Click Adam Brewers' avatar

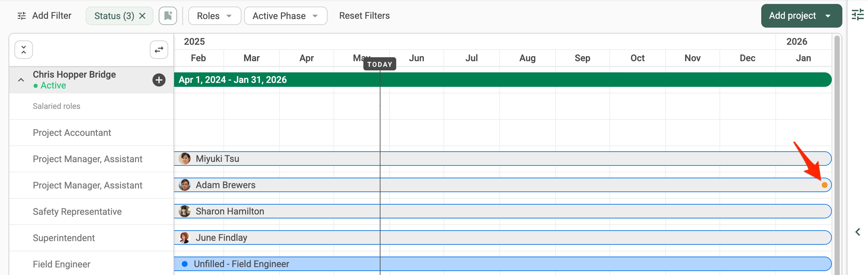[x=185, y=185]
